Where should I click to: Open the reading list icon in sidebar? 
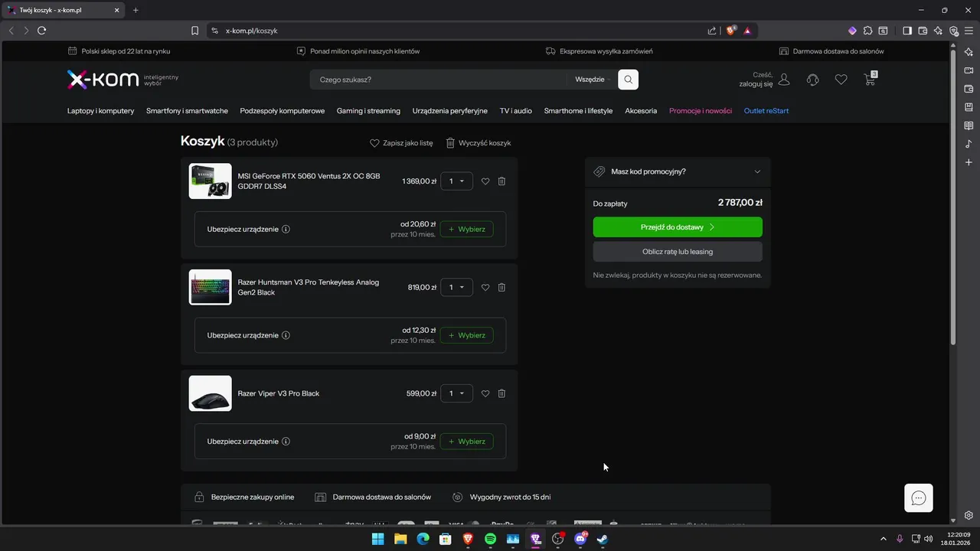(969, 126)
